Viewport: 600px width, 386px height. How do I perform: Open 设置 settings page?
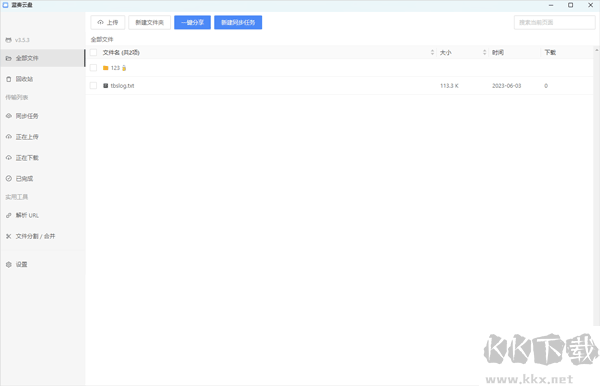(42, 264)
